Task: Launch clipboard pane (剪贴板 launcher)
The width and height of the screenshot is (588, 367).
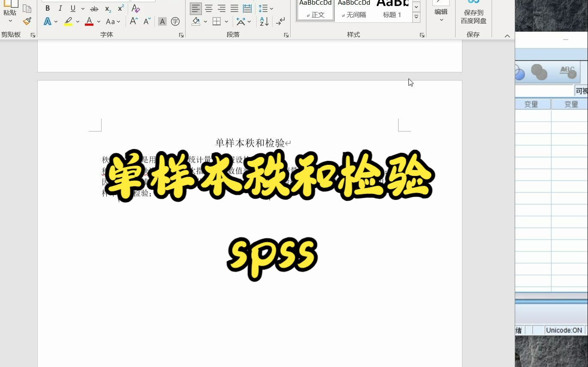Action: [x=33, y=35]
